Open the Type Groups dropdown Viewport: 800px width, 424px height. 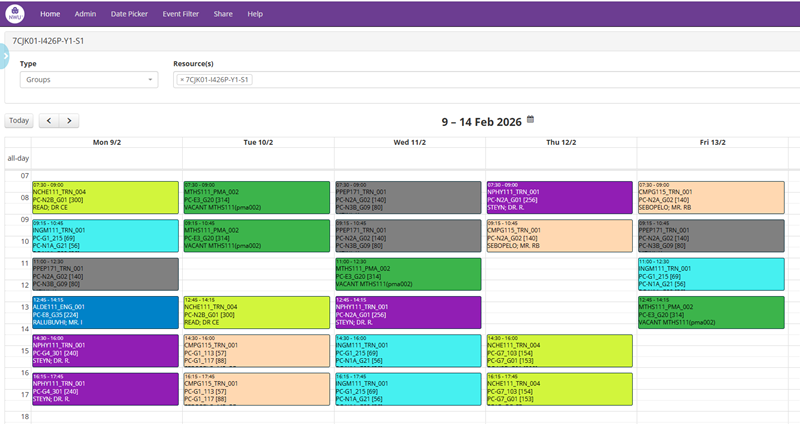point(89,80)
